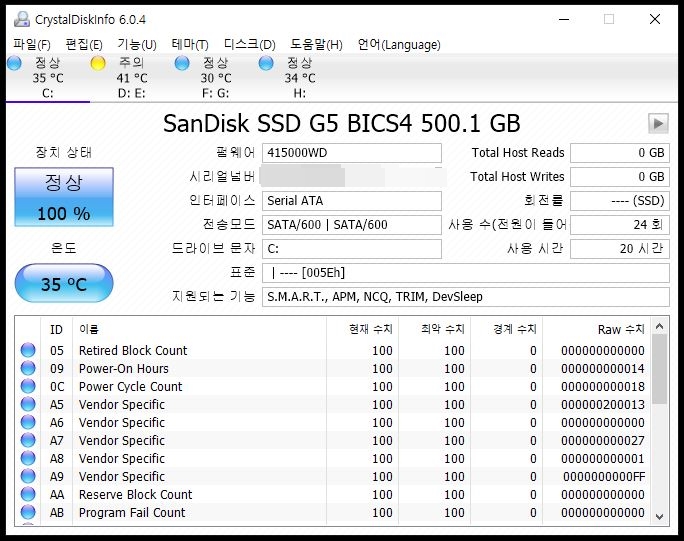Open the 테마(T) menu
Image resolution: width=684 pixels, height=541 pixels.
(x=190, y=45)
